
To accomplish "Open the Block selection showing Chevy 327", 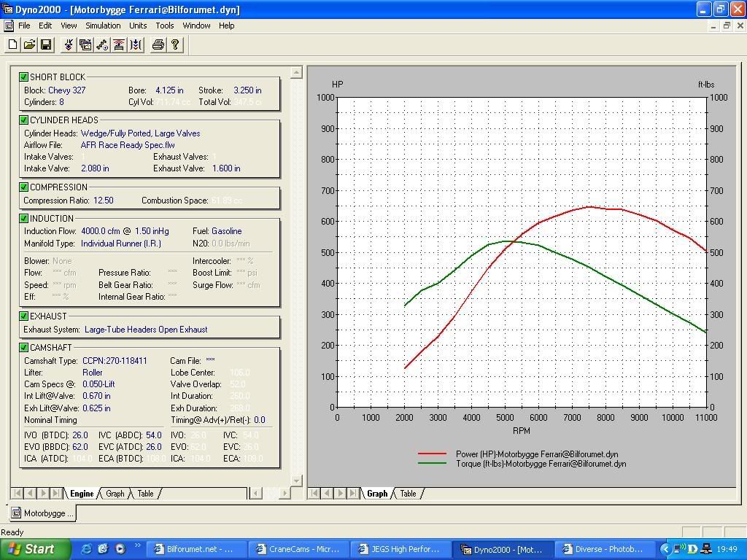I will point(66,90).
